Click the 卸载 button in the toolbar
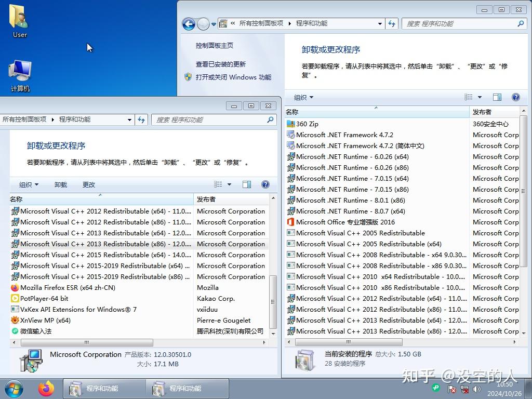The image size is (532, 399). (x=61, y=184)
